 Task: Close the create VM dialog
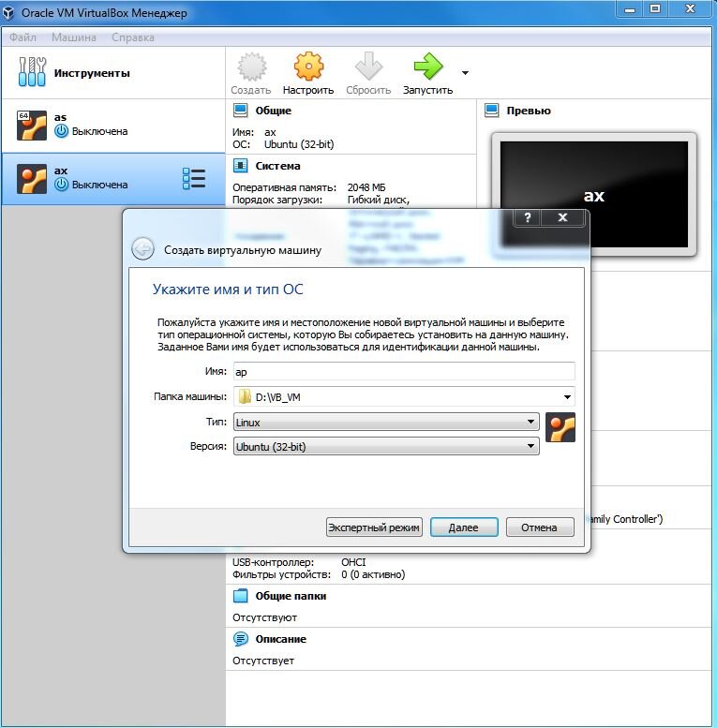(562, 217)
